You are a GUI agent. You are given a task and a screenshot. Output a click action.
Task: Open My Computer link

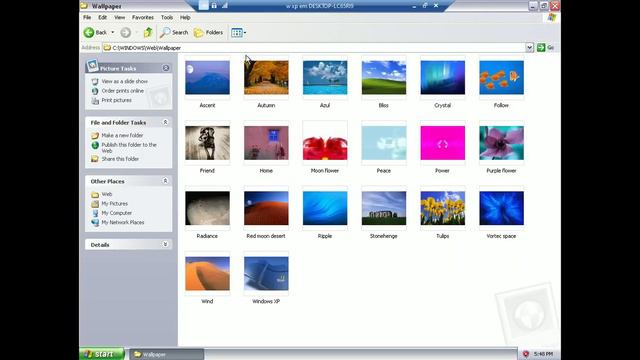(116, 213)
